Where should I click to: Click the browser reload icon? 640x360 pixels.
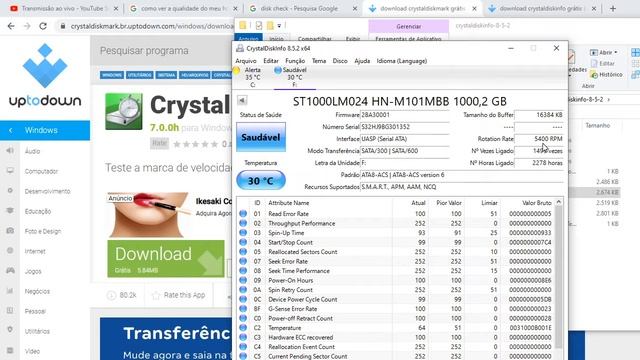[43, 26]
